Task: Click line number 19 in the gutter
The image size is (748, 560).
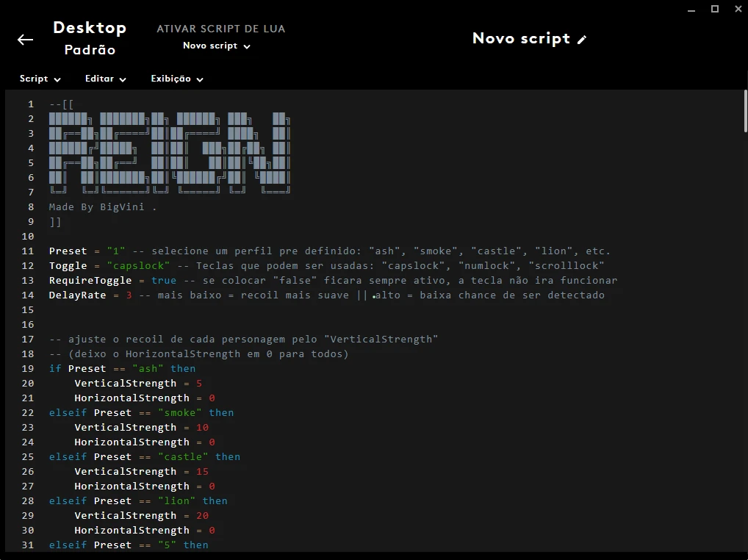Action: [x=28, y=368]
